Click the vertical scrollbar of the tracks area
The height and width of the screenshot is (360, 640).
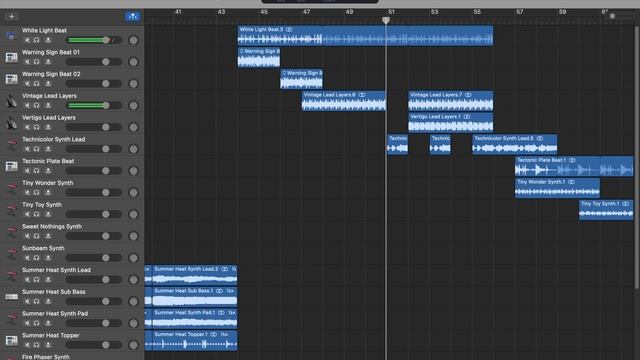637,157
